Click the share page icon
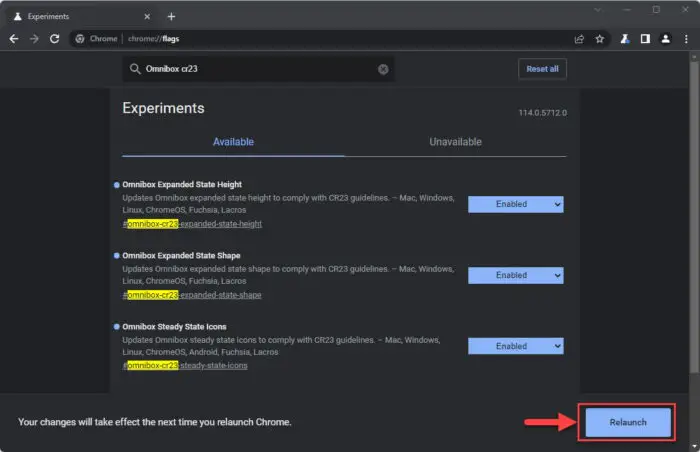 tap(579, 39)
